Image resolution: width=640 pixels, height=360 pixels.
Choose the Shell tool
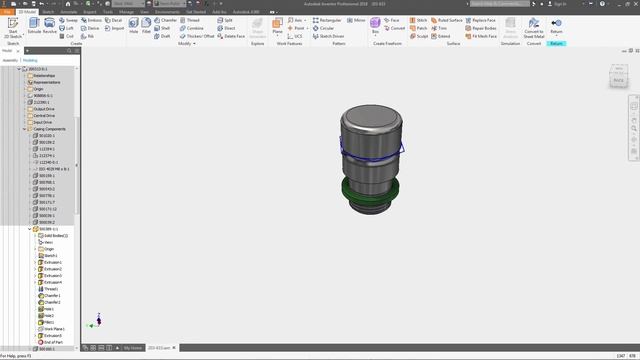pos(162,28)
